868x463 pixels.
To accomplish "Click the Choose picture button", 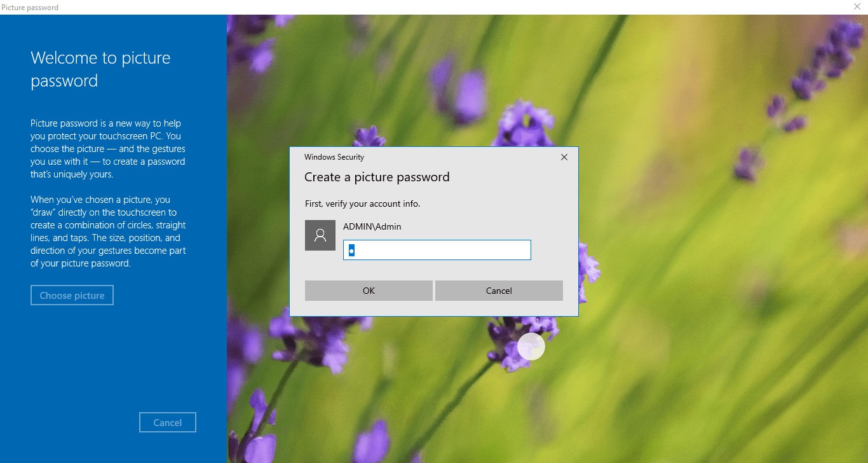I will click(72, 295).
